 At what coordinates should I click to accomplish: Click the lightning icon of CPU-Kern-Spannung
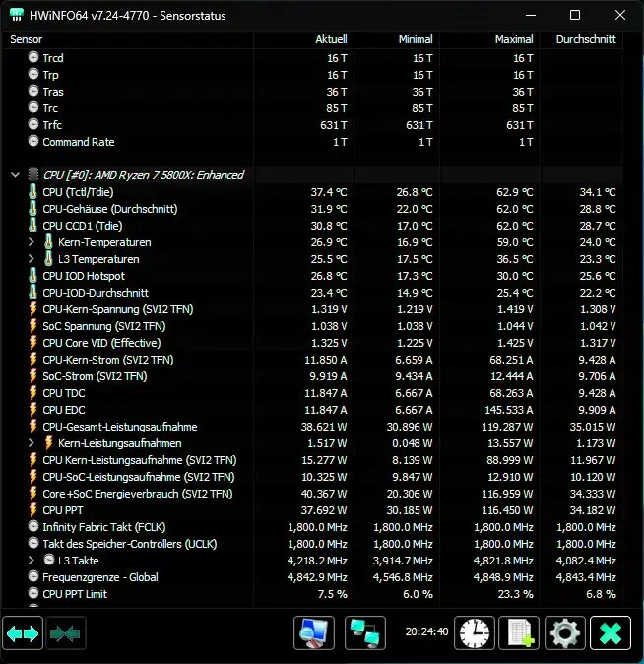(33, 309)
